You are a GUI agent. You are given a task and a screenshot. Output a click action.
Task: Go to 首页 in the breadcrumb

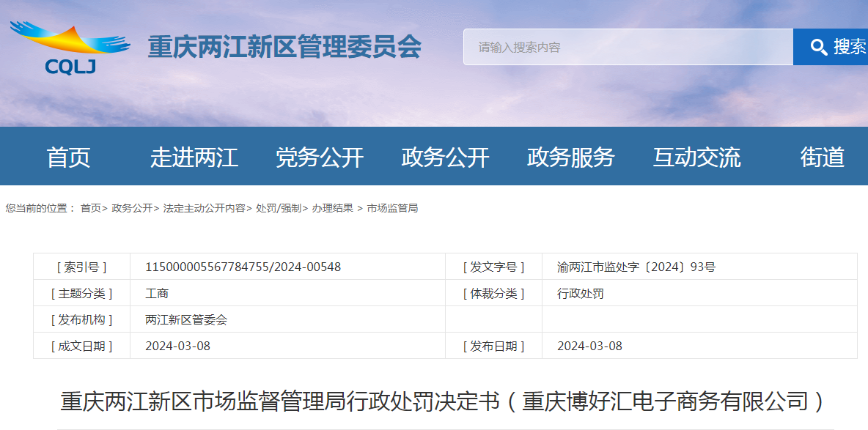tap(91, 209)
